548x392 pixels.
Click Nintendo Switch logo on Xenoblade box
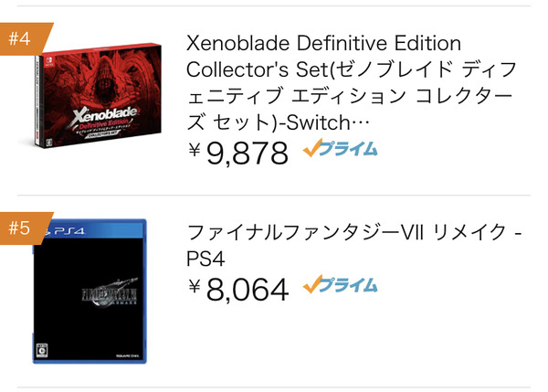point(47,61)
